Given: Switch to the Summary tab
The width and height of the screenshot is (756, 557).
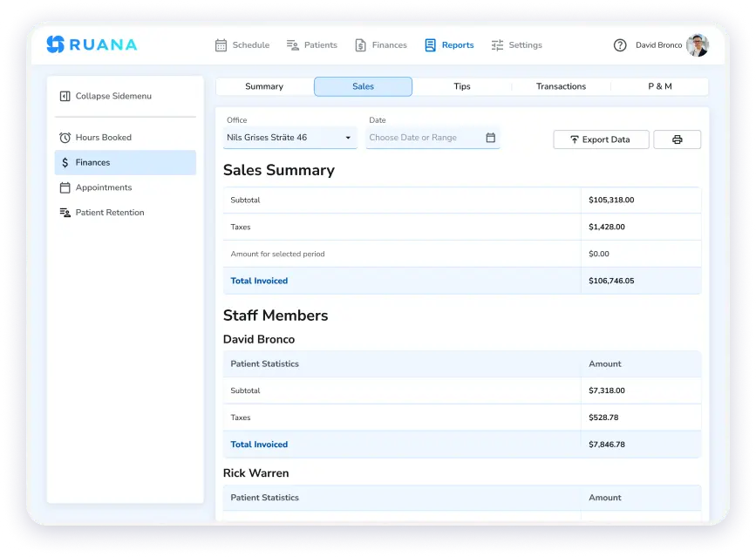Looking at the screenshot, I should click(263, 86).
